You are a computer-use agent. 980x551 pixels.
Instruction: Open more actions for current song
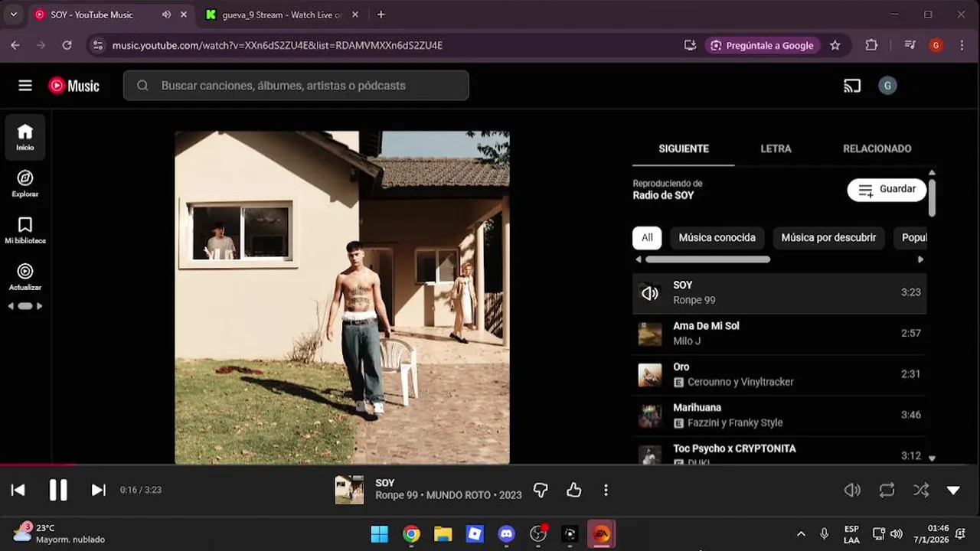[606, 490]
